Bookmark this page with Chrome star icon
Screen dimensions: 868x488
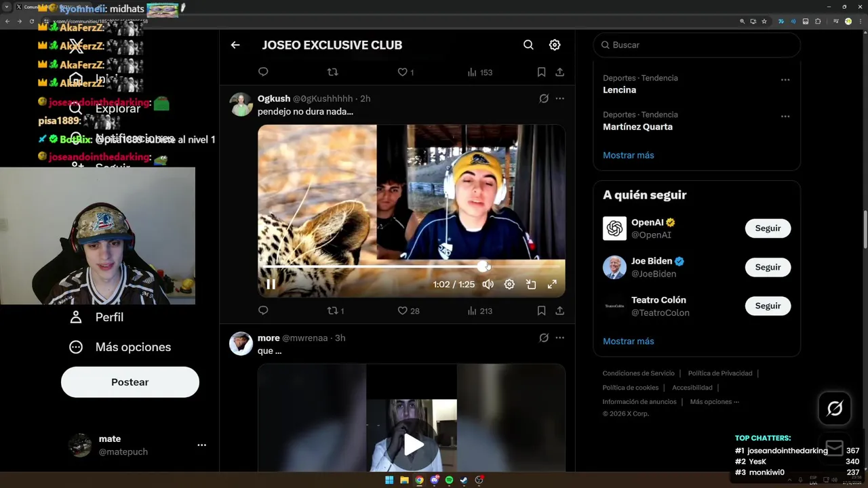coord(764,21)
